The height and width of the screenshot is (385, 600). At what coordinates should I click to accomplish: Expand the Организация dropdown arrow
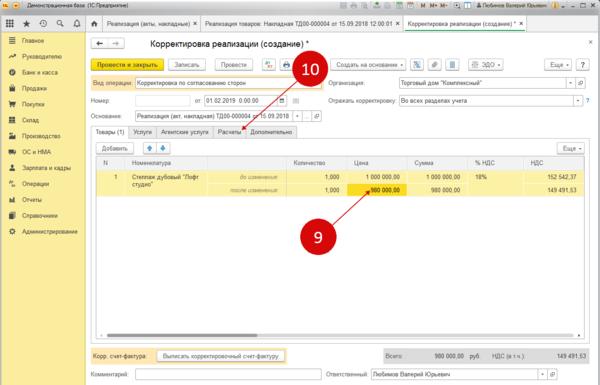(x=571, y=83)
